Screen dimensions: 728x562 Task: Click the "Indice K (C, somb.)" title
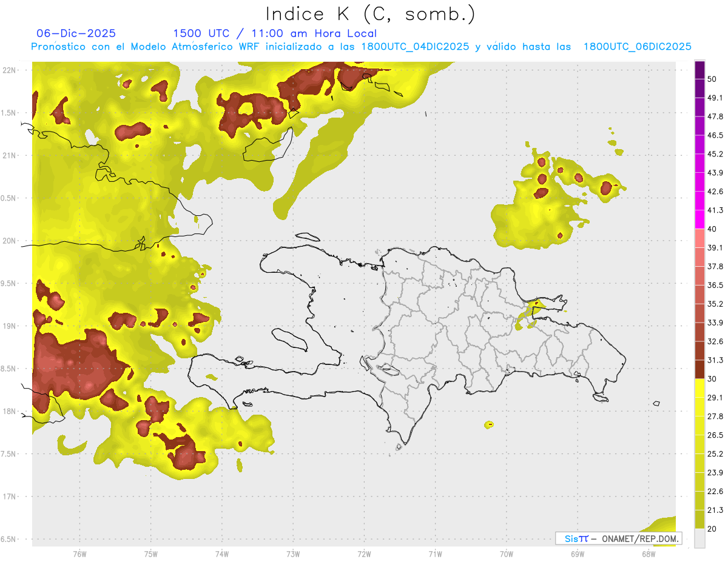371,13
